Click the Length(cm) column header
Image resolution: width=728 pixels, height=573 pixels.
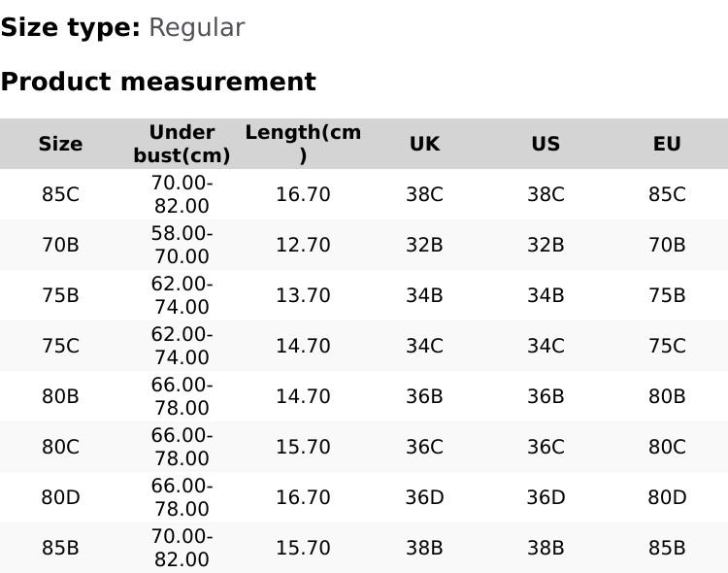(x=303, y=144)
